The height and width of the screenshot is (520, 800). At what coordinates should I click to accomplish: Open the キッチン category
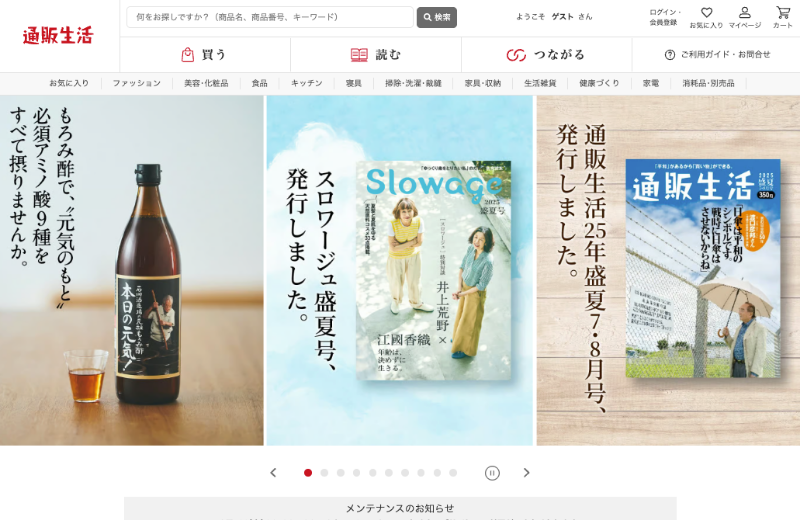tap(307, 83)
